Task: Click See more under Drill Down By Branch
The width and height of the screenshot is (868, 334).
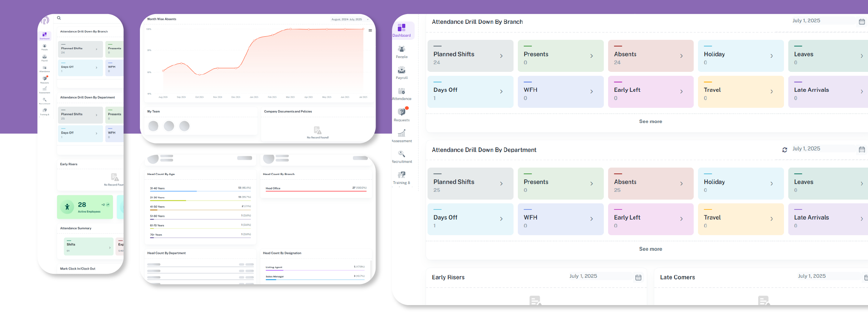Action: coord(651,121)
